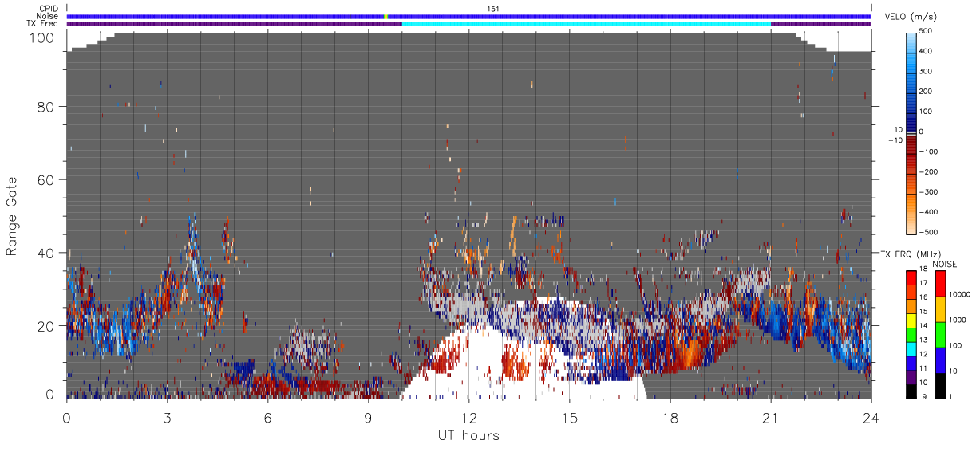Click the y-axis tick label 100
Image resolution: width=980 pixels, height=452 pixels.
[42, 37]
